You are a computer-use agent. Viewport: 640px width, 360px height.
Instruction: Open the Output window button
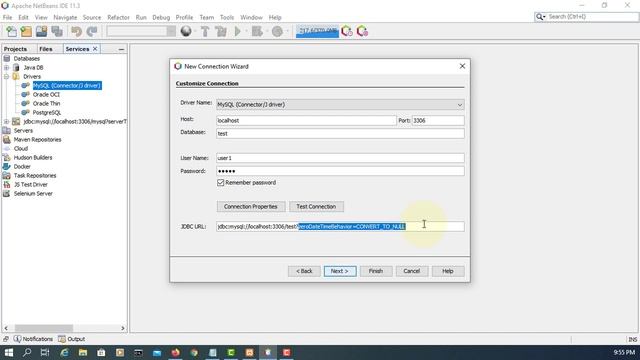click(72, 339)
